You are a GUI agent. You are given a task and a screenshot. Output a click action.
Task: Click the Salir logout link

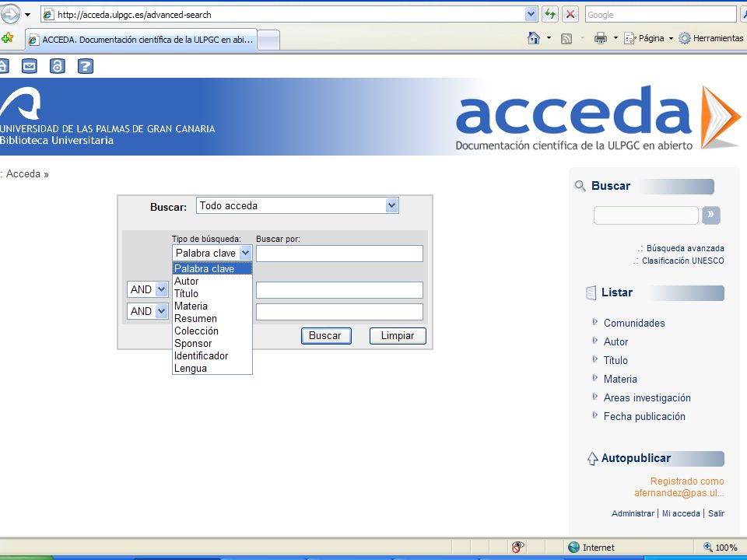pyautogui.click(x=716, y=513)
